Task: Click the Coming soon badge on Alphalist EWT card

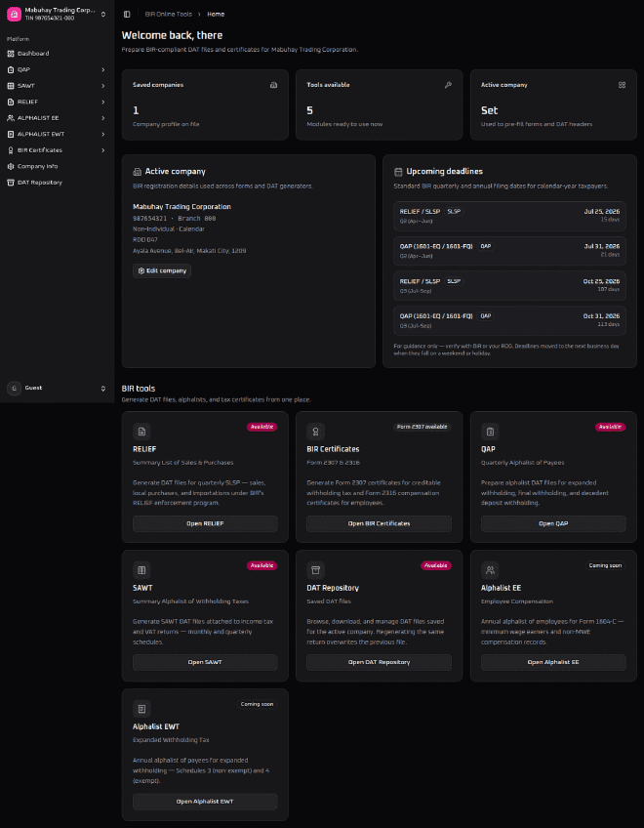Action: click(x=257, y=704)
